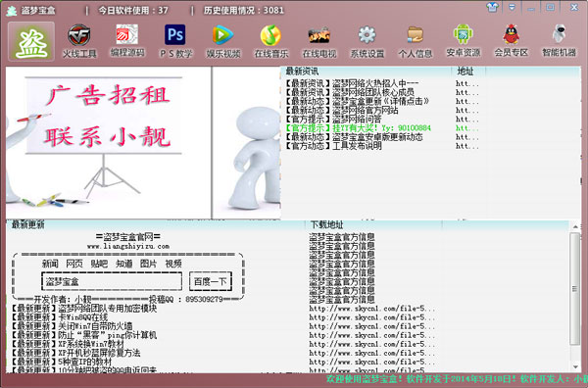This screenshot has width=588, height=388.
Task: Click 今日软件使用 counter in title bar
Action: pyautogui.click(x=133, y=11)
